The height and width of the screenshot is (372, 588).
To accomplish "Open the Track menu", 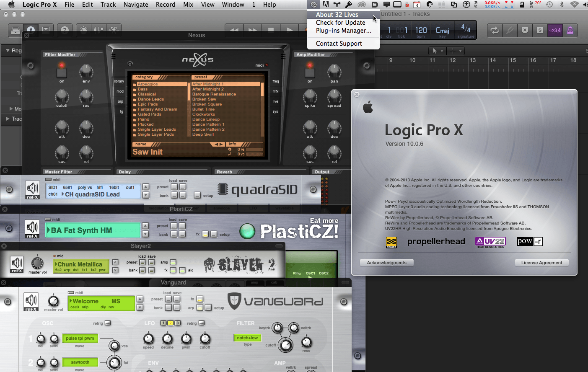I will pos(108,5).
